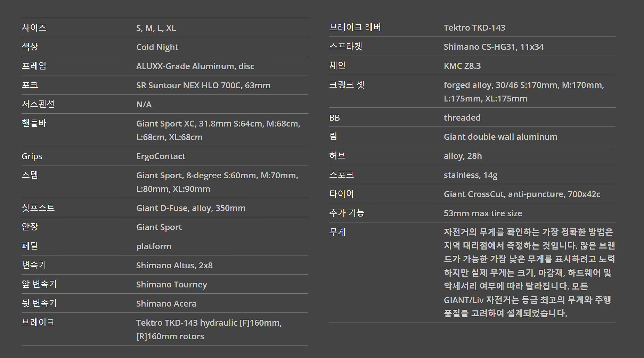Click the '서스펜션' label

point(38,104)
